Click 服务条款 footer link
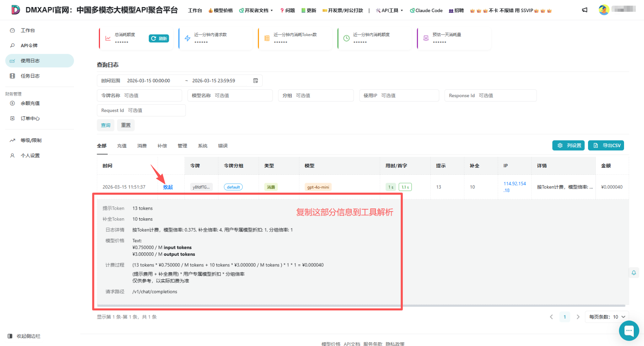 [373, 344]
